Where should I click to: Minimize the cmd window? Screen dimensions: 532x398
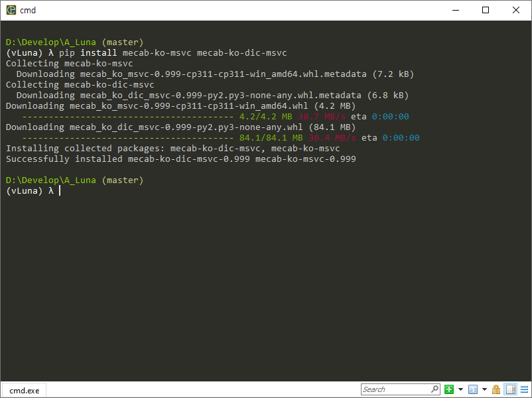(456, 10)
